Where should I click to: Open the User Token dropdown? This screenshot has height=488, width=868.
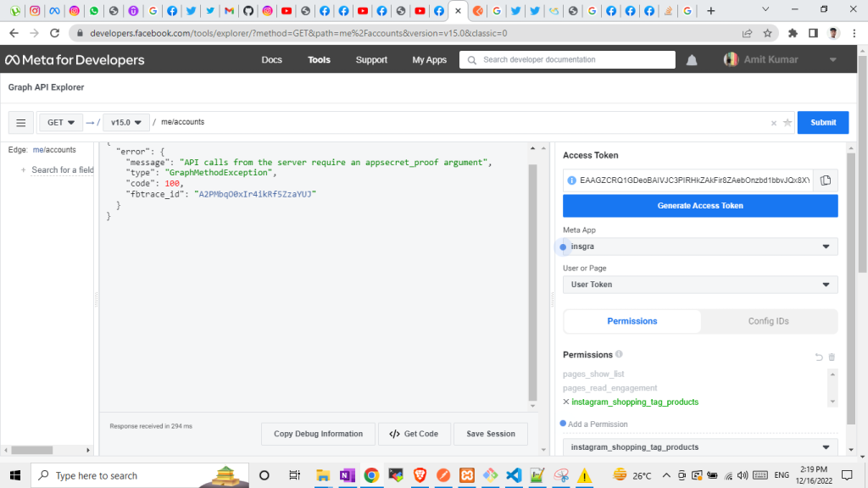[x=700, y=285]
